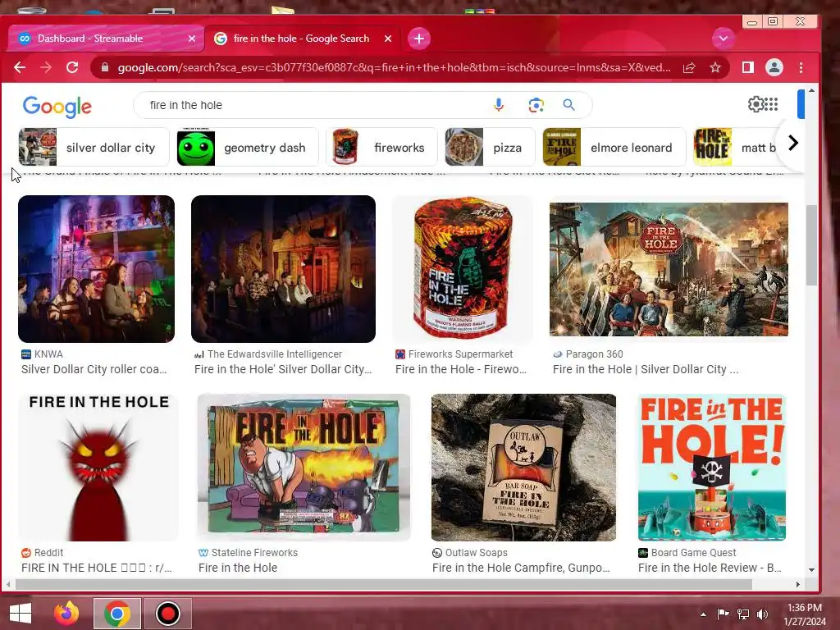Open the Fireworks Supermarket product image

(x=463, y=269)
